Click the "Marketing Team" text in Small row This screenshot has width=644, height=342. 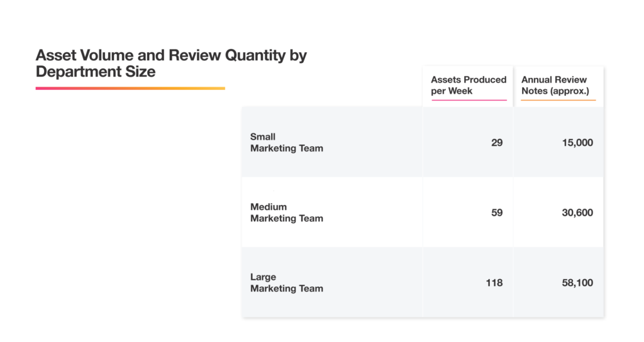point(287,148)
